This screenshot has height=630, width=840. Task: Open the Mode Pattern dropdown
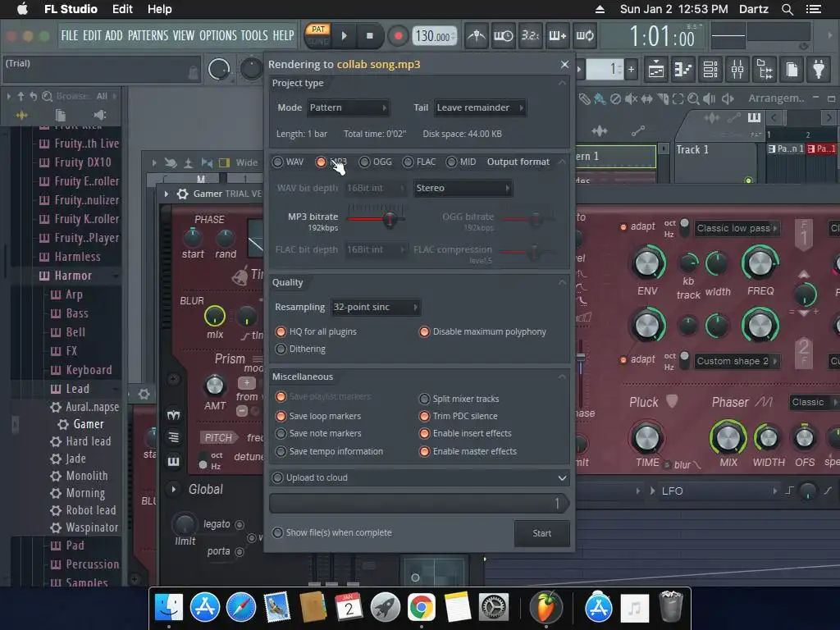click(348, 107)
